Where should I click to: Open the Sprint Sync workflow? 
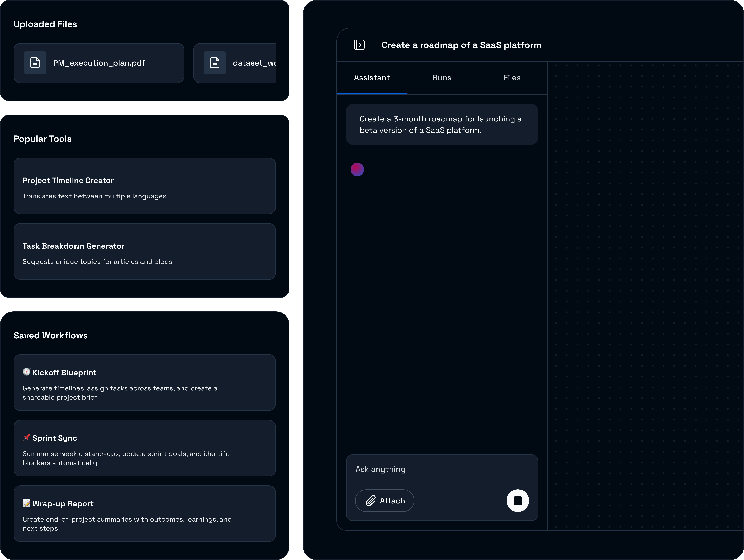pyautogui.click(x=145, y=448)
